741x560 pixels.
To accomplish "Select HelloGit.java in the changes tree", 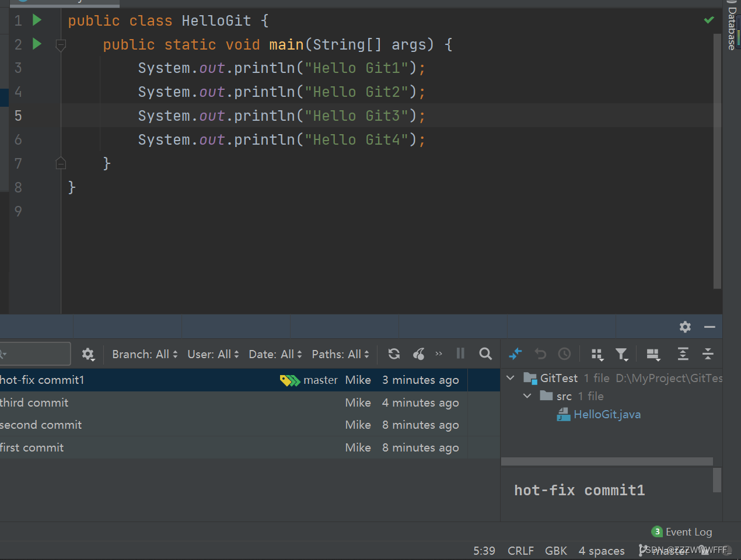I will (607, 414).
